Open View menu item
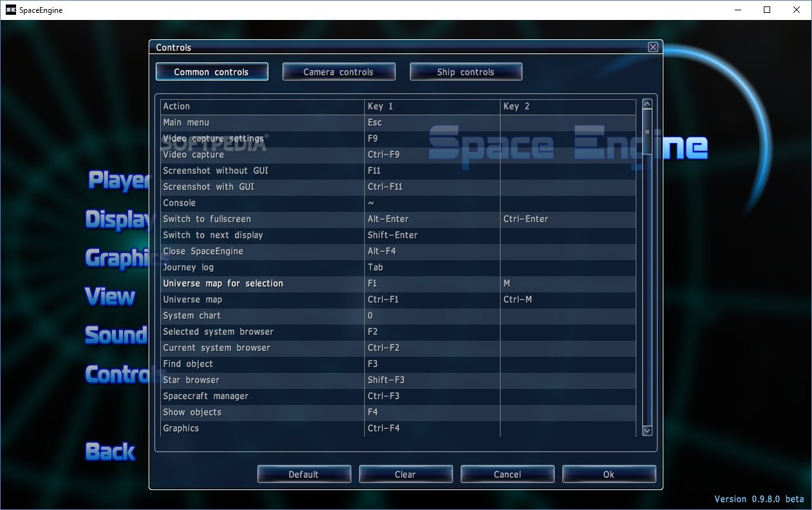Screen dimensions: 812x510 click(x=110, y=296)
